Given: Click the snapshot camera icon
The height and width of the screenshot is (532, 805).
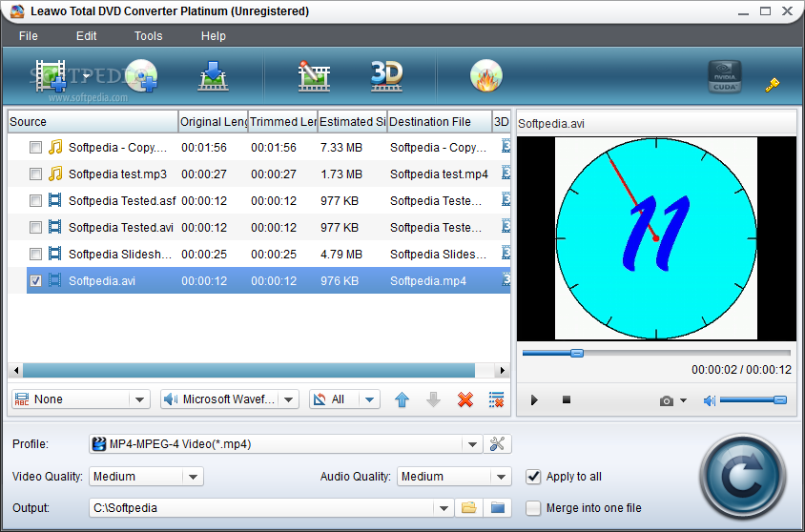Looking at the screenshot, I should (667, 400).
